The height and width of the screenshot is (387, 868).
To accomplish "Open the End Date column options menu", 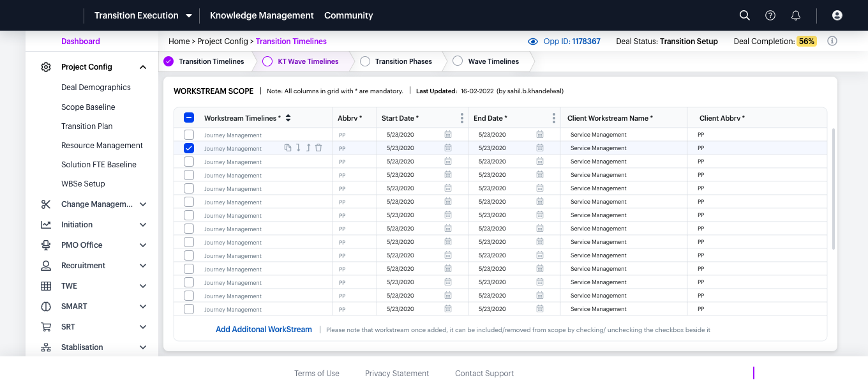I will [x=554, y=118].
